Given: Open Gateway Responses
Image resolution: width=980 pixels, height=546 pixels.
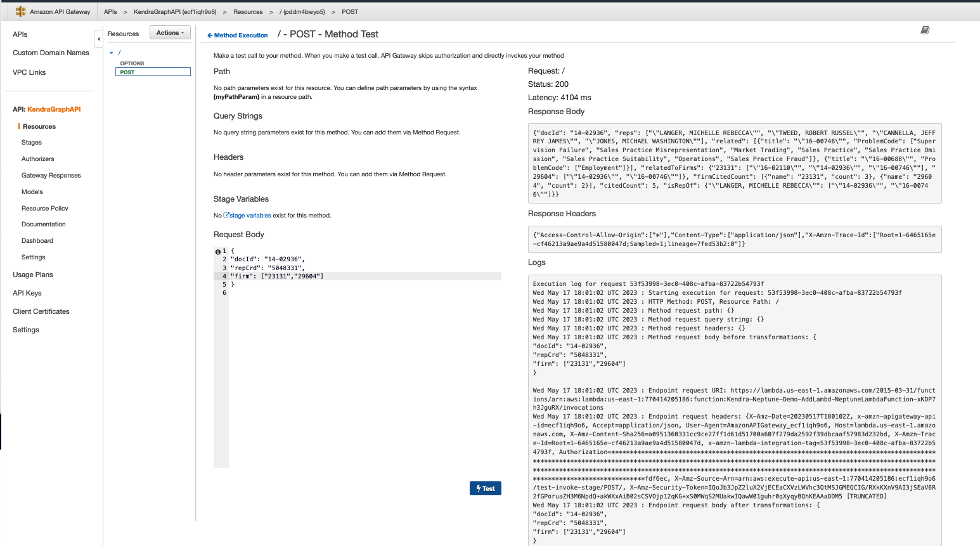Looking at the screenshot, I should pyautogui.click(x=51, y=176).
